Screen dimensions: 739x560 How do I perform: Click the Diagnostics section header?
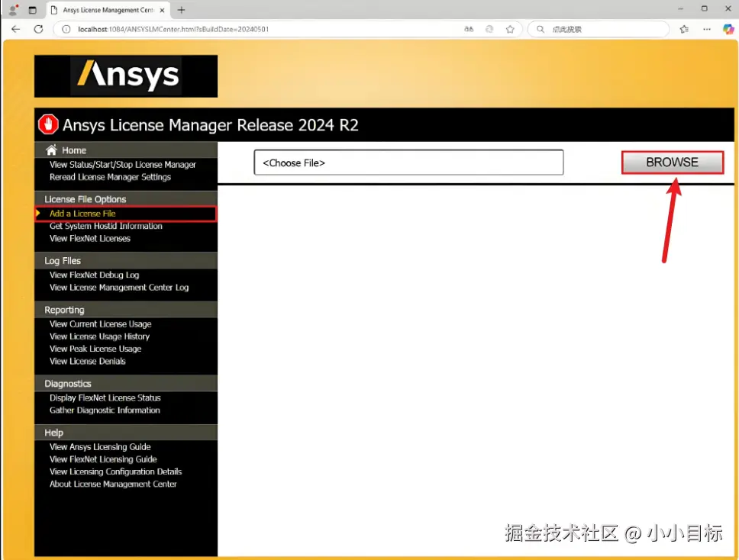(x=68, y=384)
